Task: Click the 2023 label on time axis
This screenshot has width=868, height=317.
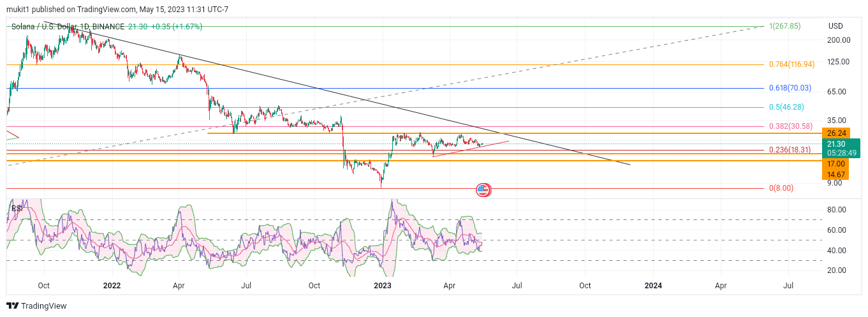Action: 382,286
